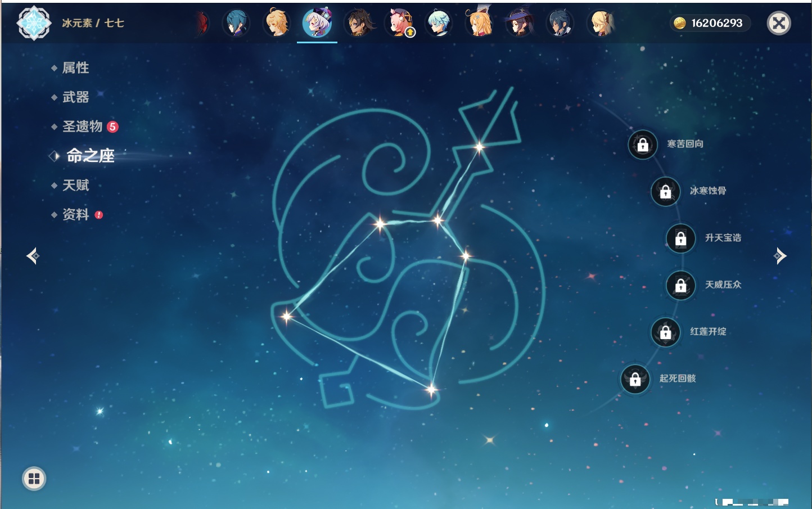Select the Kaeya portrait with dark blue hair
This screenshot has height=509, width=812.
tap(560, 24)
